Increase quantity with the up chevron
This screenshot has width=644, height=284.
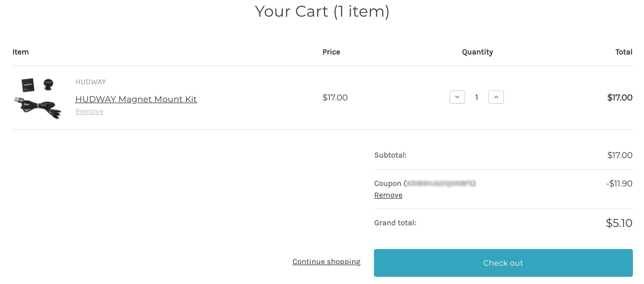click(x=496, y=97)
